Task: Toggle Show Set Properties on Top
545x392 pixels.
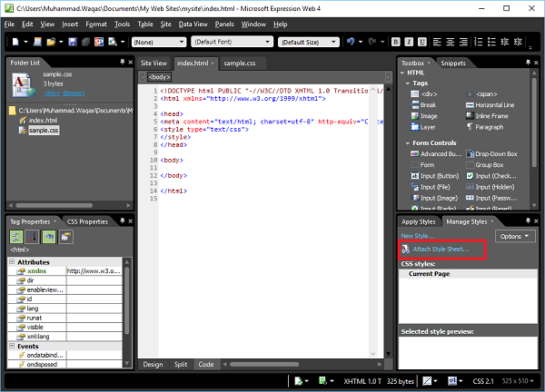Action: pos(50,238)
